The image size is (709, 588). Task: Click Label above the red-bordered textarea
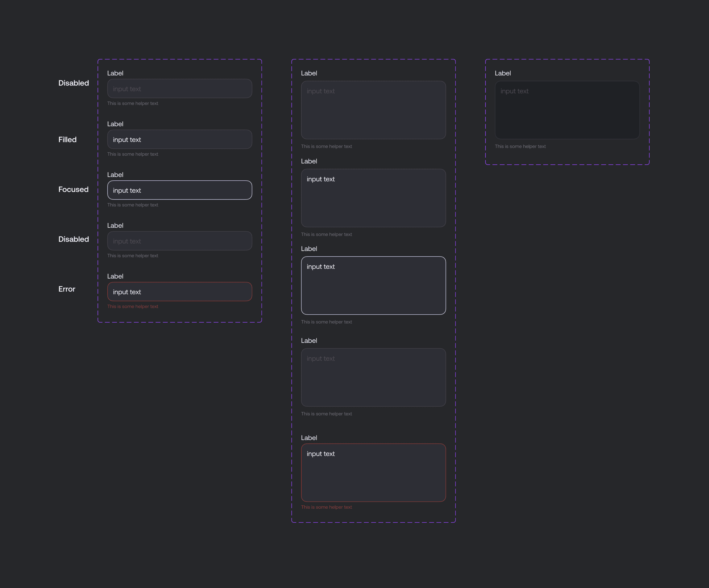[x=309, y=438]
